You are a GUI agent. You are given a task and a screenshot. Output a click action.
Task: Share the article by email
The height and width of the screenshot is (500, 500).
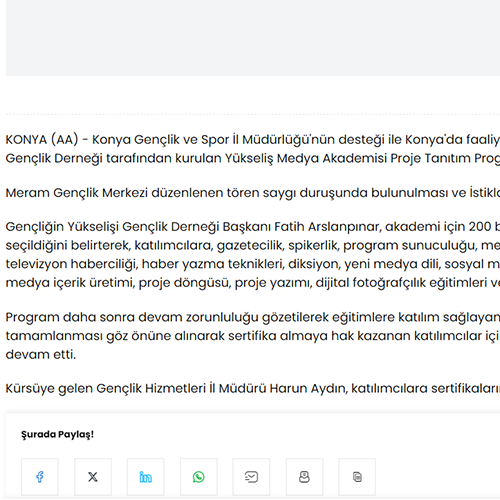[251, 477]
